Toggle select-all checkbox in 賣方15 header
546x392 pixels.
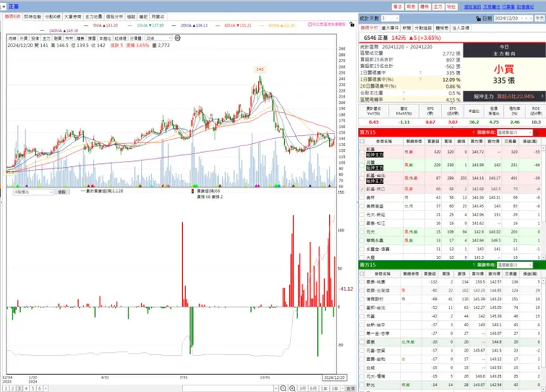[362, 274]
